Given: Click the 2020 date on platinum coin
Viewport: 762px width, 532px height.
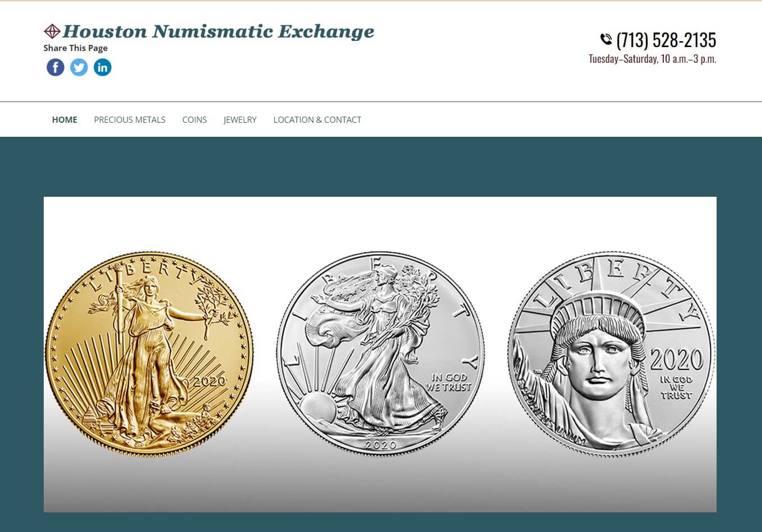Looking at the screenshot, I should pos(677,360).
